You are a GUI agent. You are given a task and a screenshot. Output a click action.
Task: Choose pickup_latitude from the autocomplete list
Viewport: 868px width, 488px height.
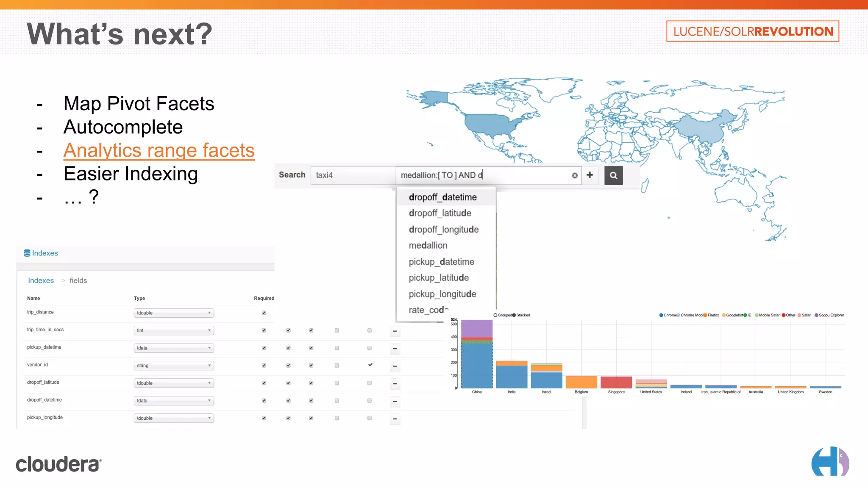click(x=446, y=278)
